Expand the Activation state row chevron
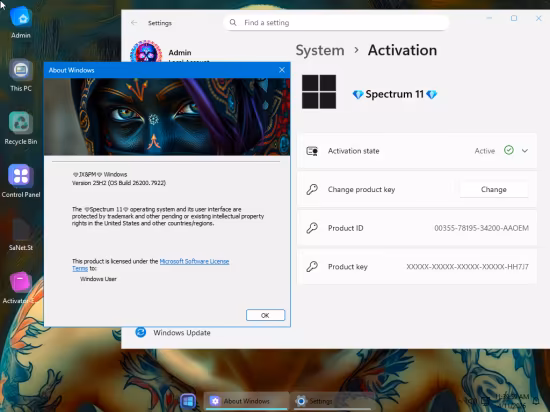The height and width of the screenshot is (412, 550). coord(525,151)
